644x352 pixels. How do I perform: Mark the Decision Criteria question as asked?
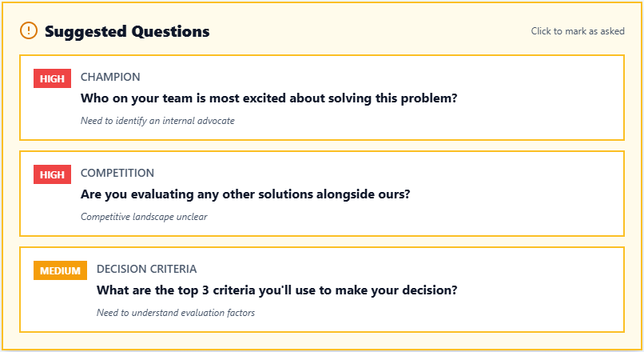click(321, 290)
